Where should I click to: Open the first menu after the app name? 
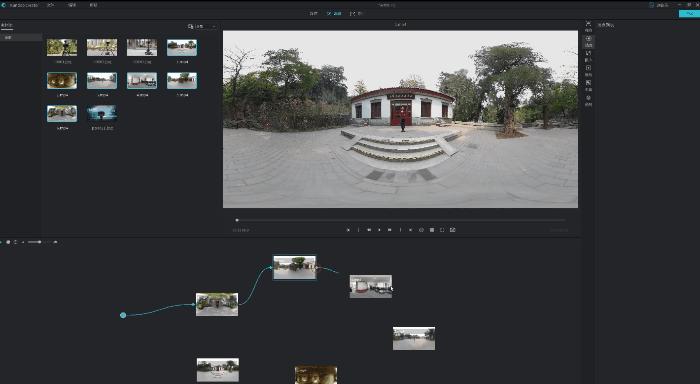tap(50, 5)
